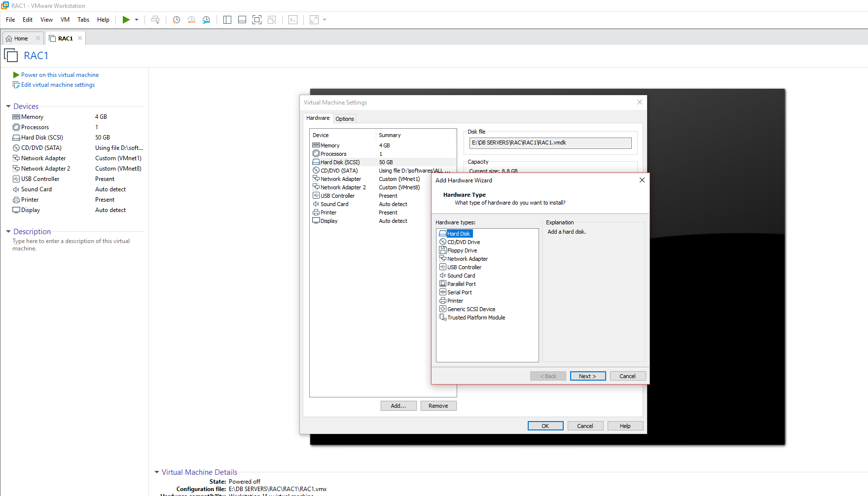Select Trusted Platform Module in hardware types

tap(476, 318)
